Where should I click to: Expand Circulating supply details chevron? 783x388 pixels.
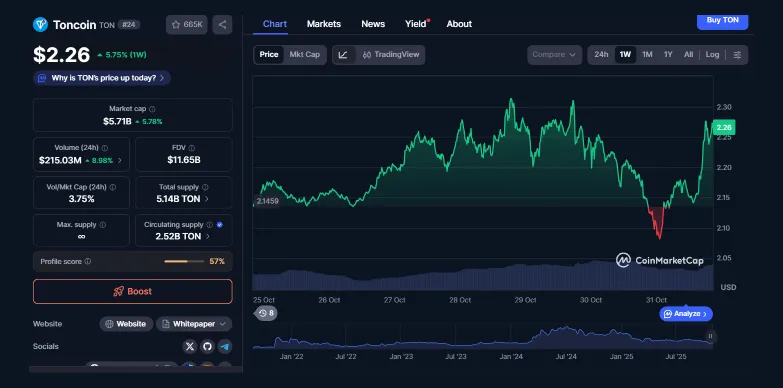click(x=207, y=237)
